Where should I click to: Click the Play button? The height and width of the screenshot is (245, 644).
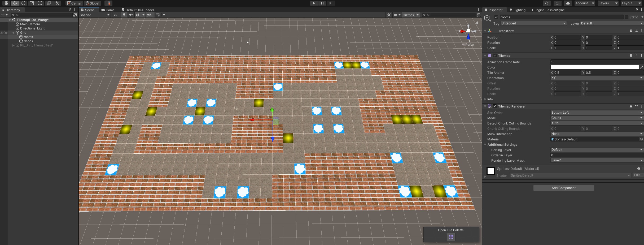click(314, 3)
